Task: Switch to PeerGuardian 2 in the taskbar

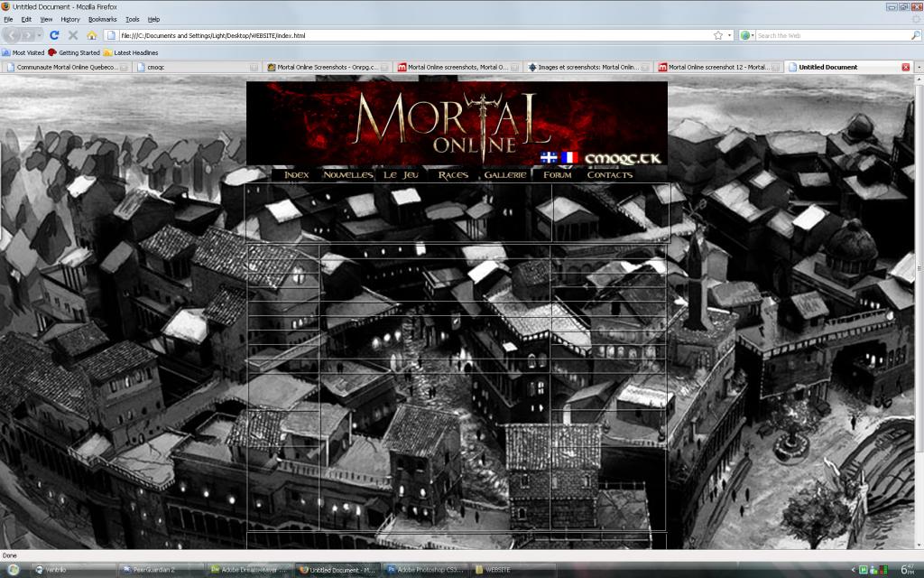Action: tap(159, 570)
